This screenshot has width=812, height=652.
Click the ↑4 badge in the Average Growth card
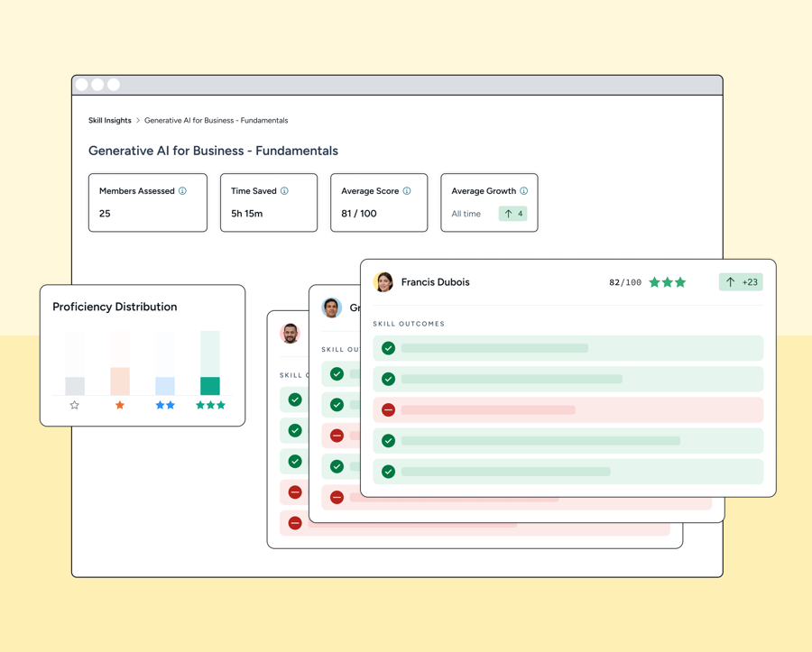click(x=513, y=213)
